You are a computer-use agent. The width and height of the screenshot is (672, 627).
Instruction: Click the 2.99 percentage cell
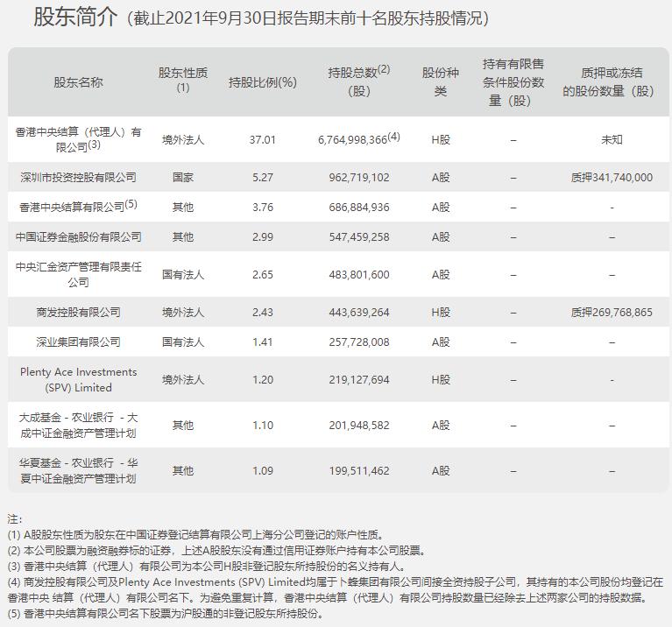(x=262, y=236)
